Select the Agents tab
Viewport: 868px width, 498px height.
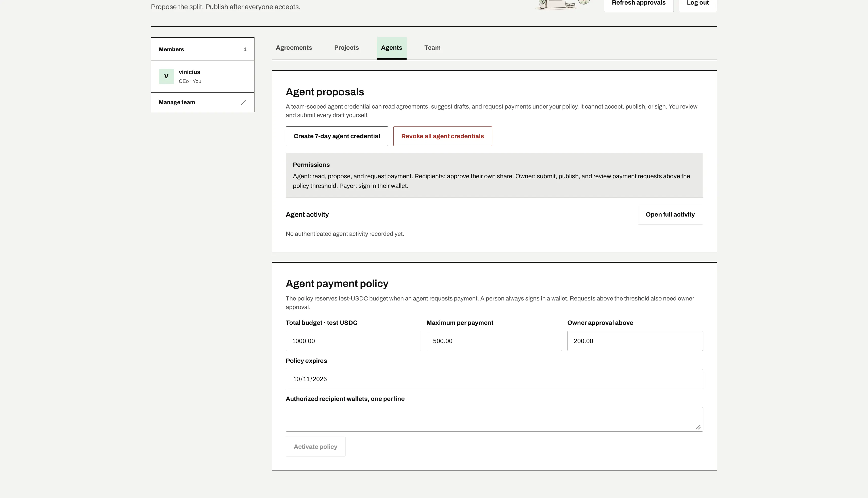392,48
